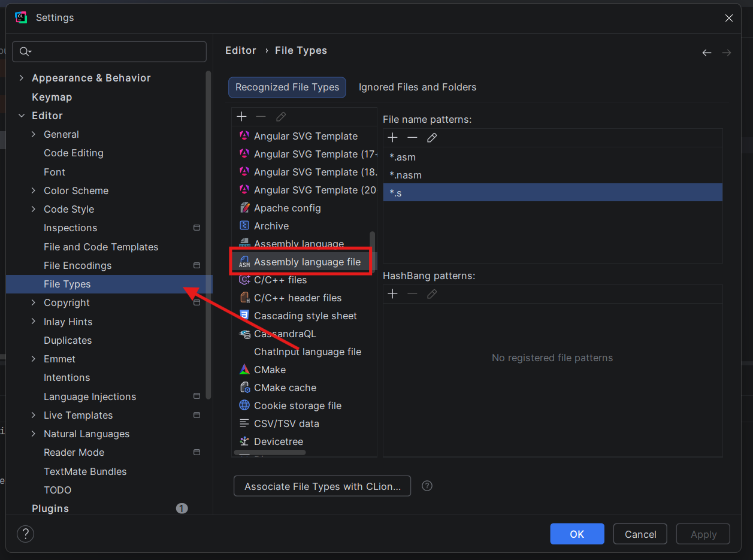Image resolution: width=753 pixels, height=560 pixels.
Task: Expand the Inlay Hints node
Action: (34, 322)
